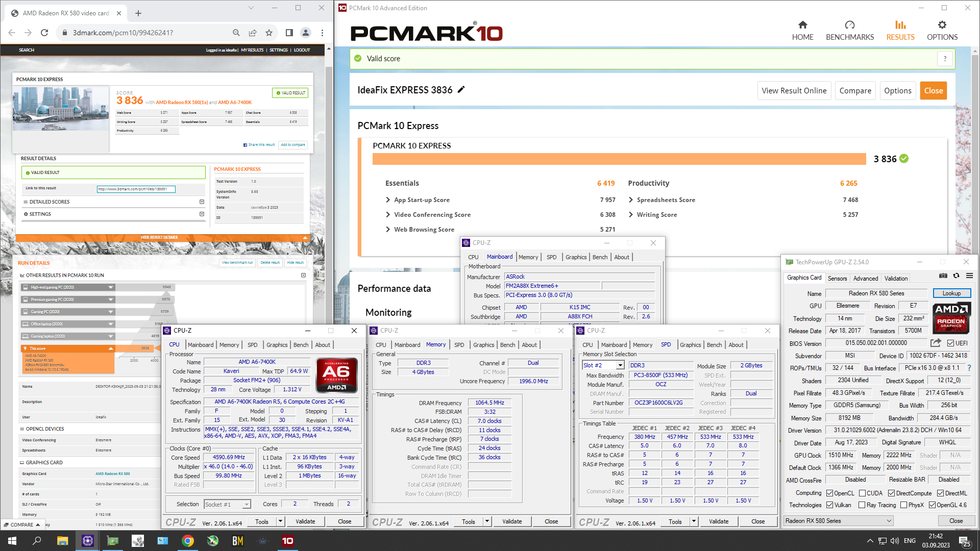Open Chrome profile avatar
980x551 pixels.
(x=306, y=33)
